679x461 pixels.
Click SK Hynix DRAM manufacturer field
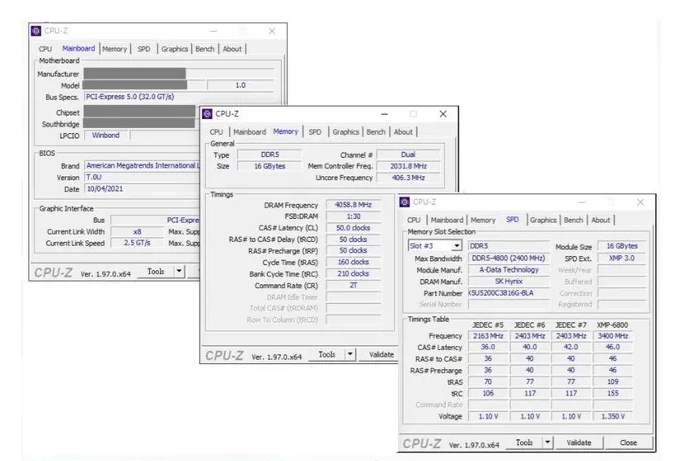click(508, 281)
